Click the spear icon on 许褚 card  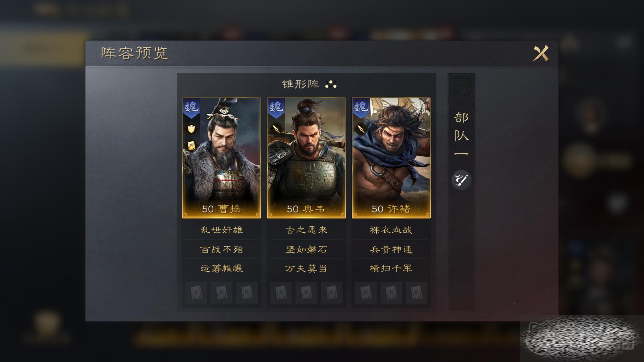pyautogui.click(x=361, y=128)
